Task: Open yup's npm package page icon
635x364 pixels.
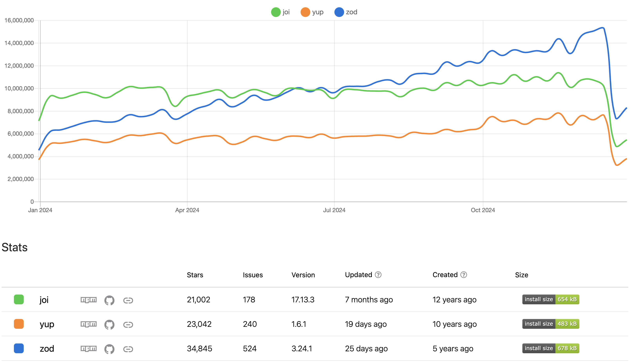Action: click(88, 324)
